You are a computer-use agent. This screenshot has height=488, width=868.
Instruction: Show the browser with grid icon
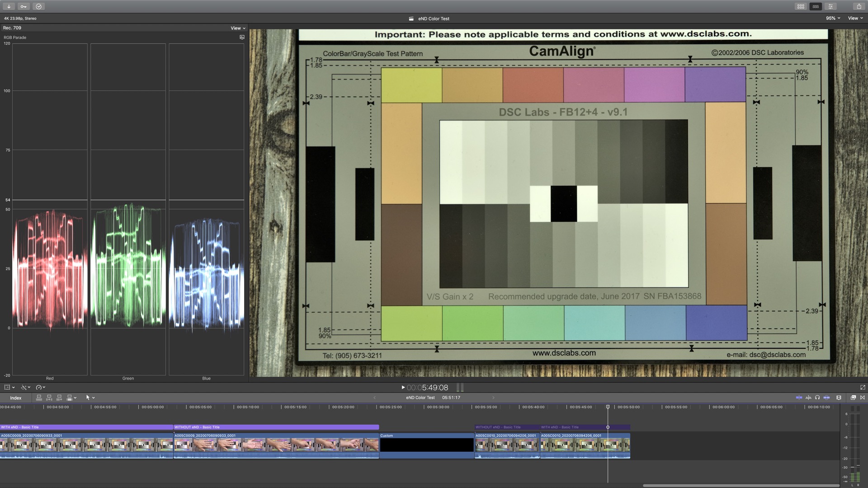point(801,6)
